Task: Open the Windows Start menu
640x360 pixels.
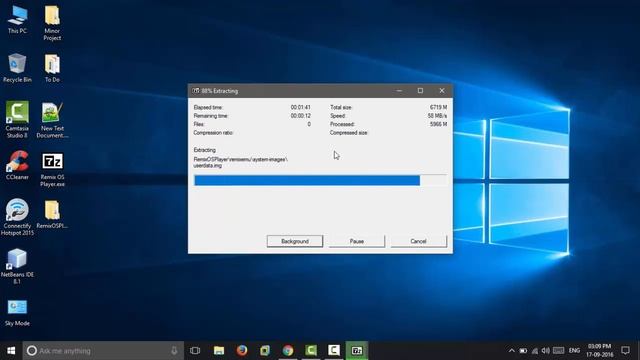Action: [11, 351]
